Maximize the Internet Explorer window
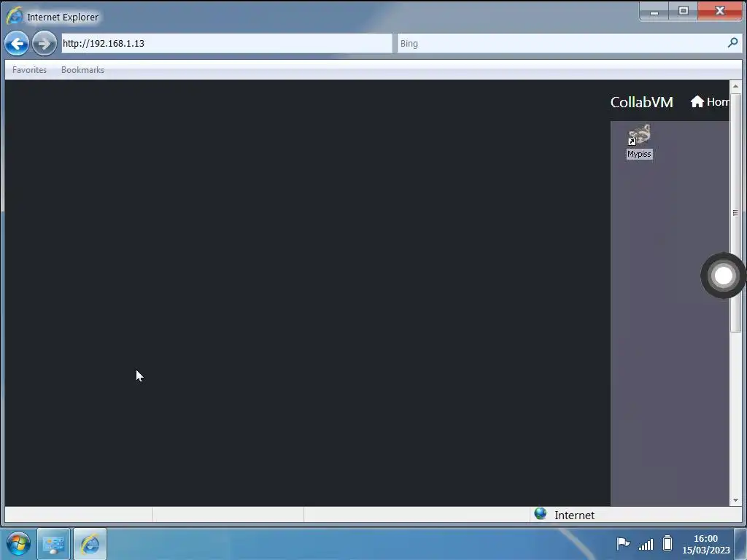Screen dimensions: 747x560 [683, 11]
